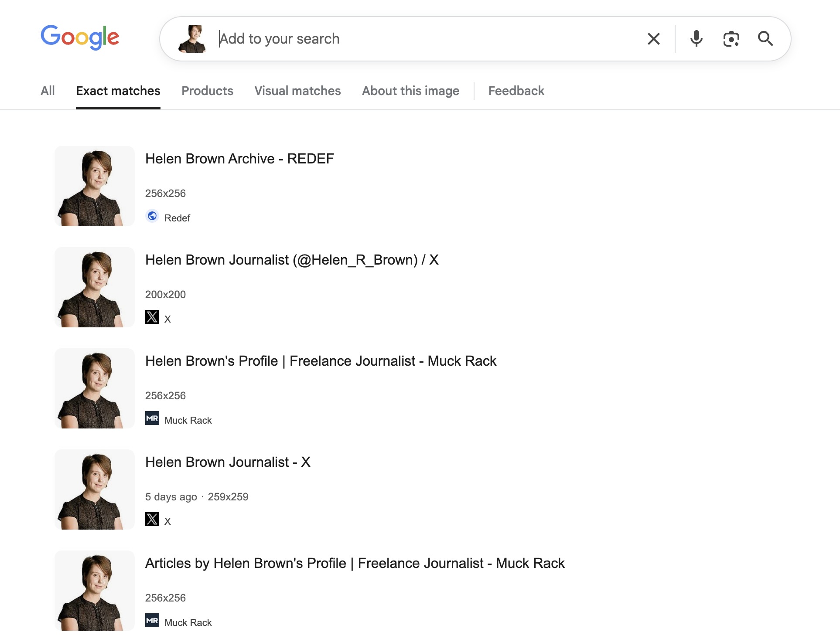Screen dimensions: 840x639
Task: Click X favicon under '5 days ago' result
Action: [x=152, y=519]
